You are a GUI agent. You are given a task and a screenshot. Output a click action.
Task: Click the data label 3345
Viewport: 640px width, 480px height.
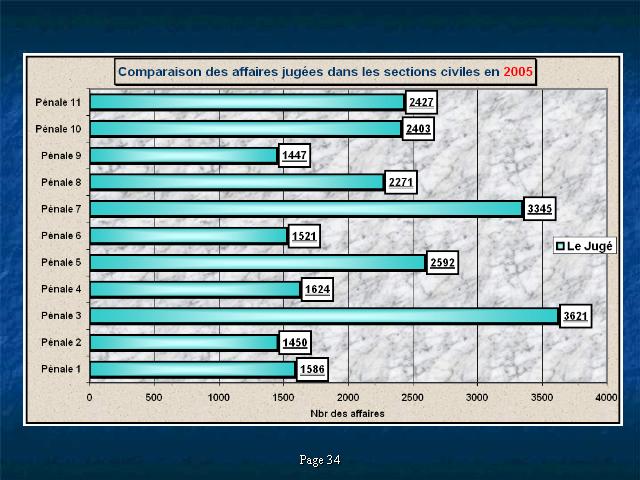click(540, 209)
